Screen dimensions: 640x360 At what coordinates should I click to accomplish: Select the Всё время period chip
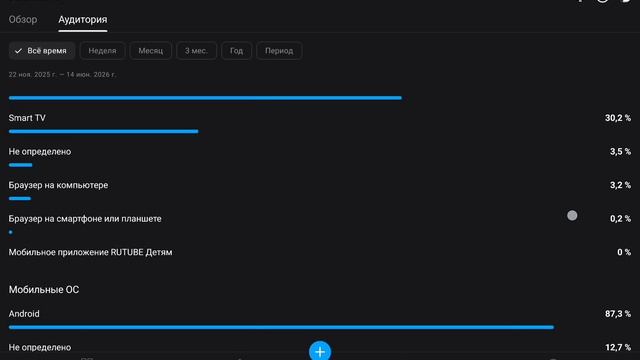(x=42, y=51)
